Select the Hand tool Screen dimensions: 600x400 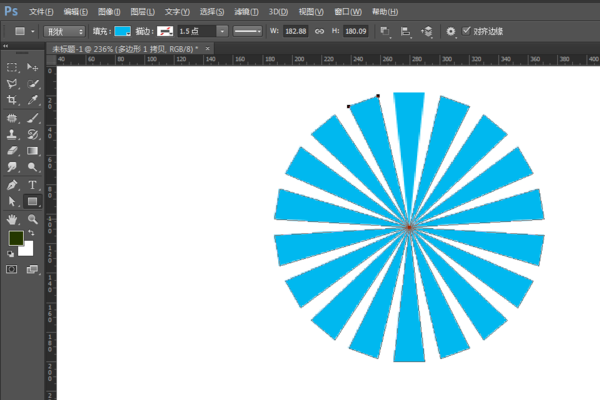[12, 219]
